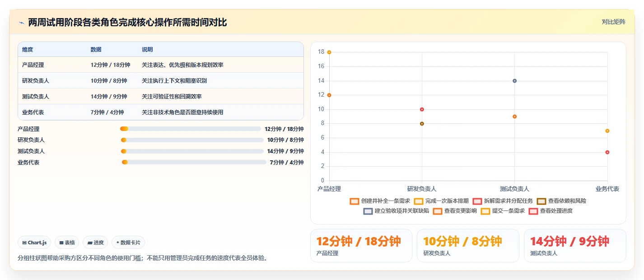Viewport: 644px width, 280px height.
Task: Open the 10分钟 / 8分钟 研发负责人 data card
Action: tap(468, 246)
